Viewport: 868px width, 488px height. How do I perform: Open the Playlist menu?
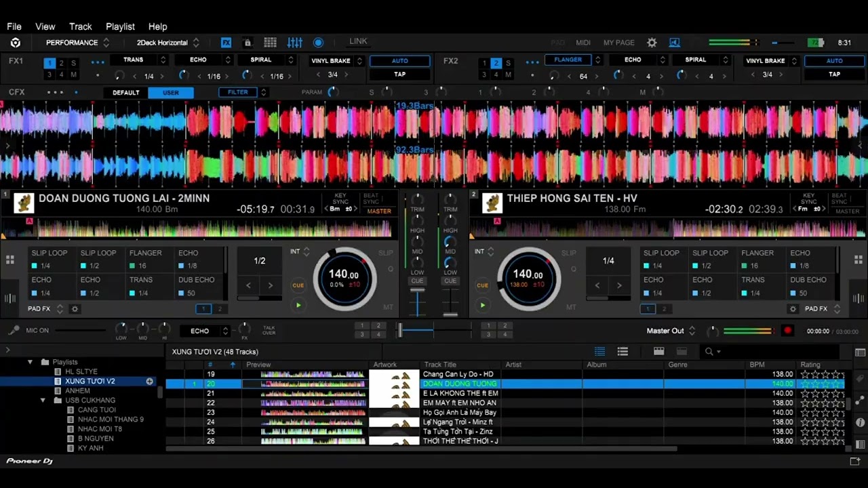coord(120,26)
